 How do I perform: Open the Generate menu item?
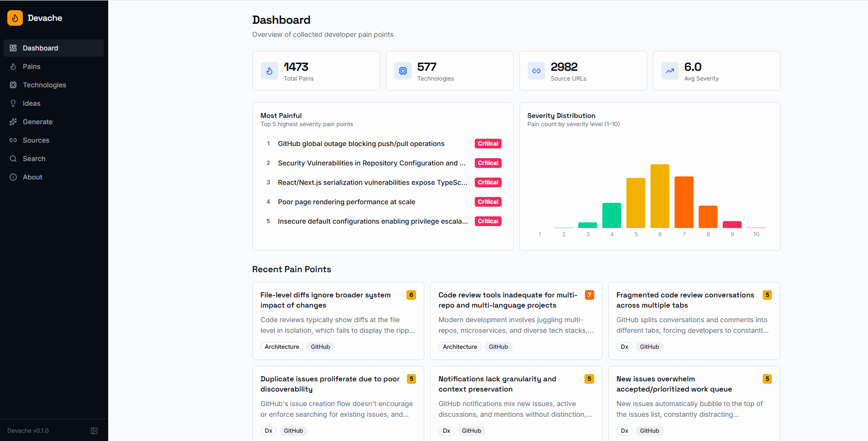tap(54, 122)
